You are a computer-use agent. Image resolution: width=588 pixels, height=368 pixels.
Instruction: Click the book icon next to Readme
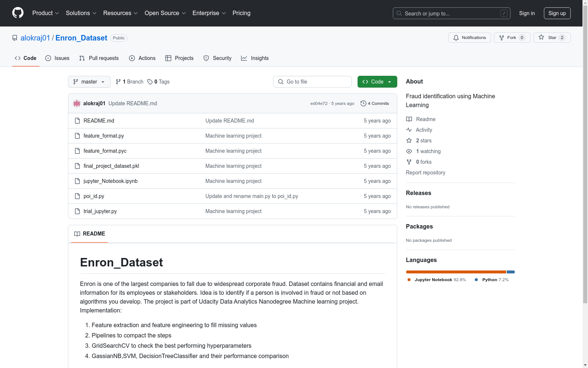click(x=409, y=119)
